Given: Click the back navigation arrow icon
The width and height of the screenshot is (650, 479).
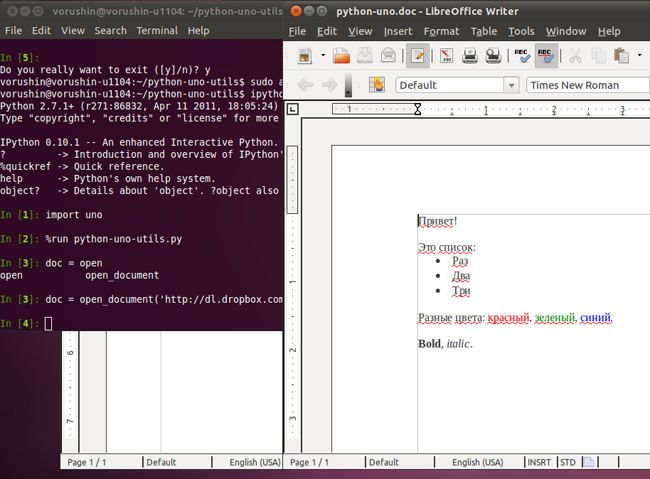Looking at the screenshot, I should tap(306, 85).
